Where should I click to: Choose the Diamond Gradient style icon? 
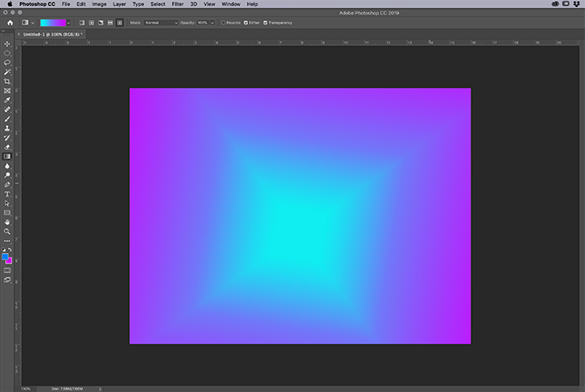click(x=120, y=22)
